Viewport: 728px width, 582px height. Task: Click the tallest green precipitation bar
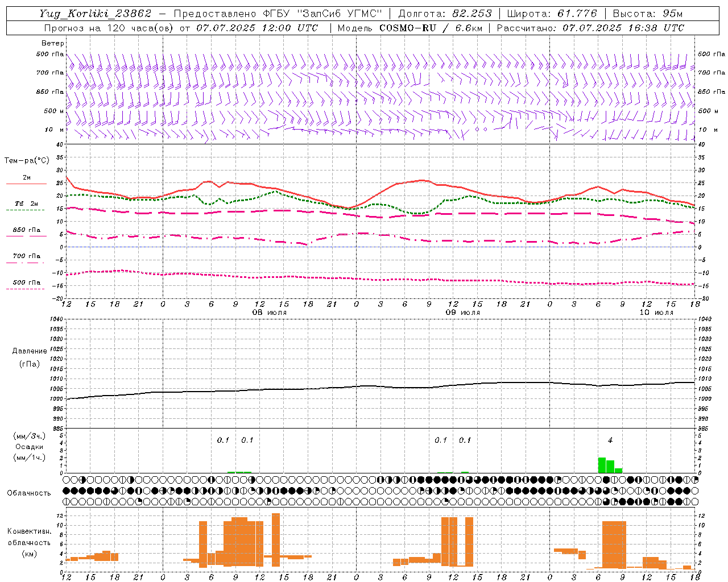pyautogui.click(x=602, y=465)
